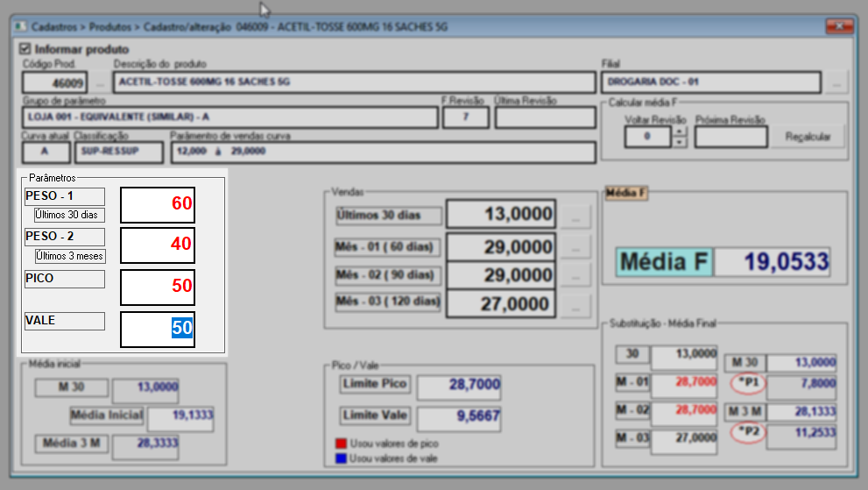Click the *P2 value 11,2533
Image resolution: width=868 pixels, height=490 pixels.
[801, 437]
